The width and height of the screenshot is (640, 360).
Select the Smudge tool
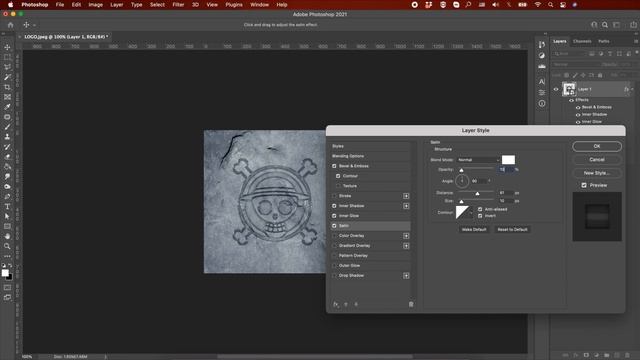(x=7, y=176)
